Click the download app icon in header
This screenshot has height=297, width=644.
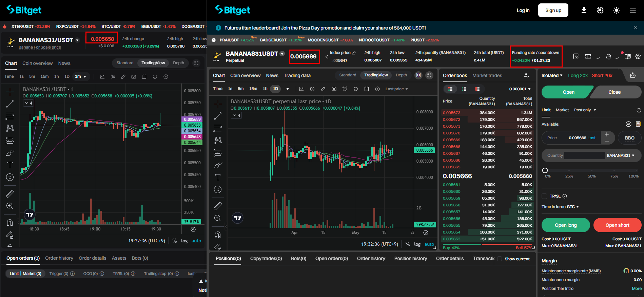(584, 10)
